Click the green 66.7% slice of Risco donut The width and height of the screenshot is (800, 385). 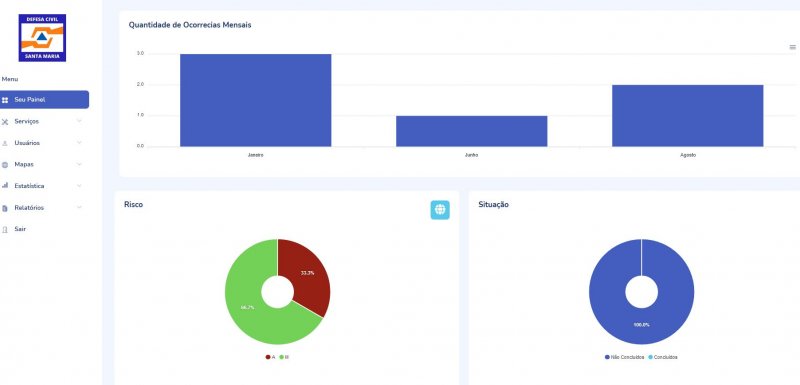click(247, 307)
